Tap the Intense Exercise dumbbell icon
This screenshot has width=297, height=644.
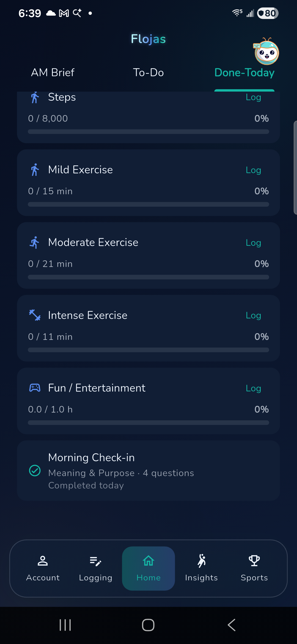coord(35,315)
